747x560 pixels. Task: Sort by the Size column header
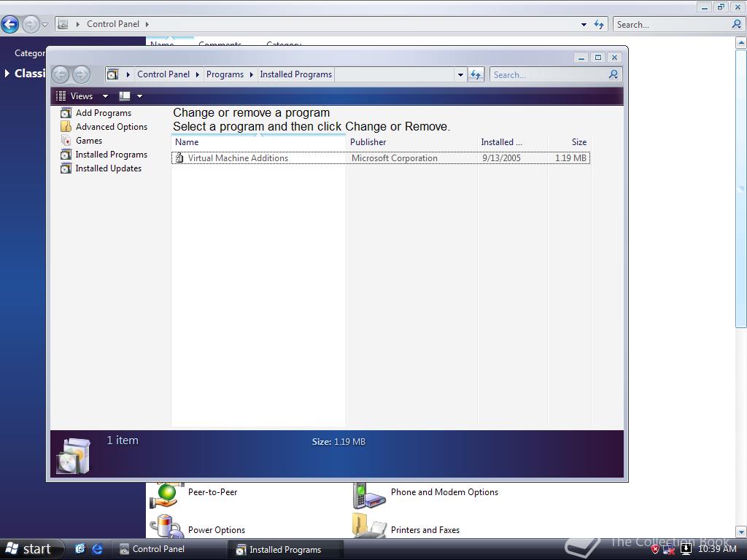[569, 142]
